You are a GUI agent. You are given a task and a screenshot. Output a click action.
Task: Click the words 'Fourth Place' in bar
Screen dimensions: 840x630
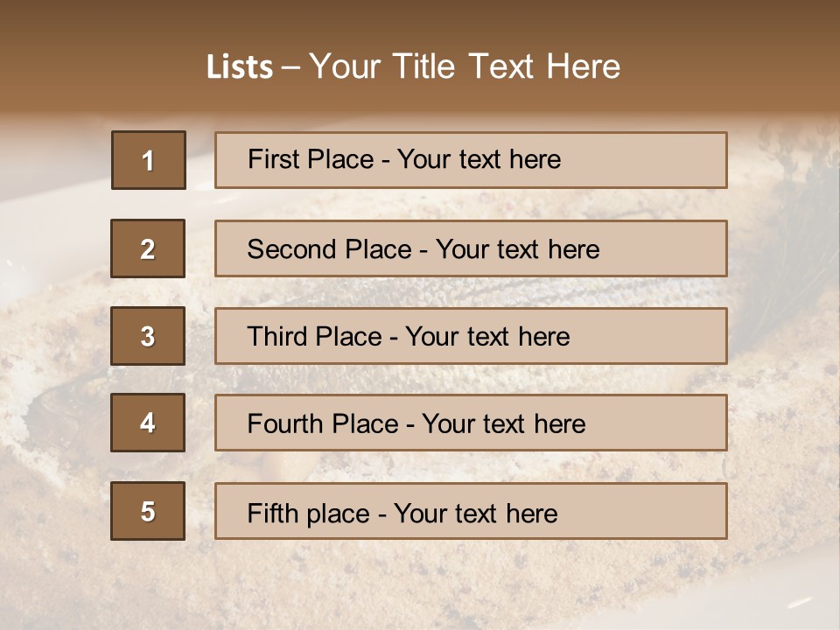[323, 423]
